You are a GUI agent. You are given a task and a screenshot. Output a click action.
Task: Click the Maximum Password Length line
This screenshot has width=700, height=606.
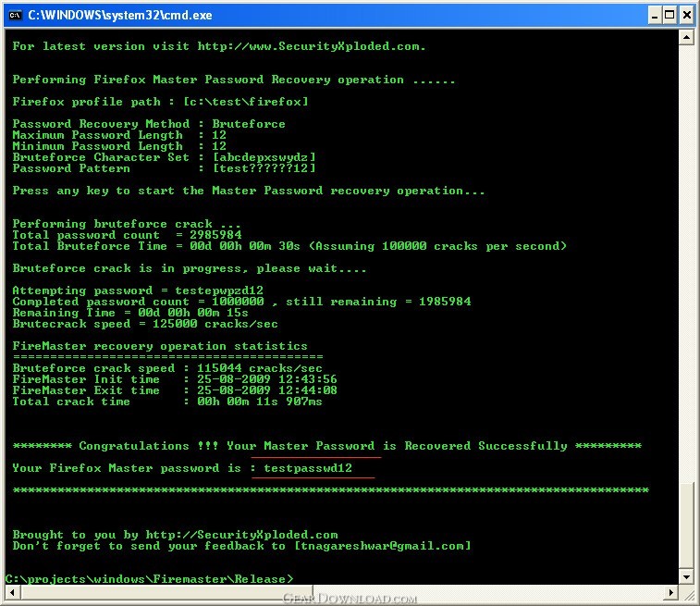click(x=119, y=135)
